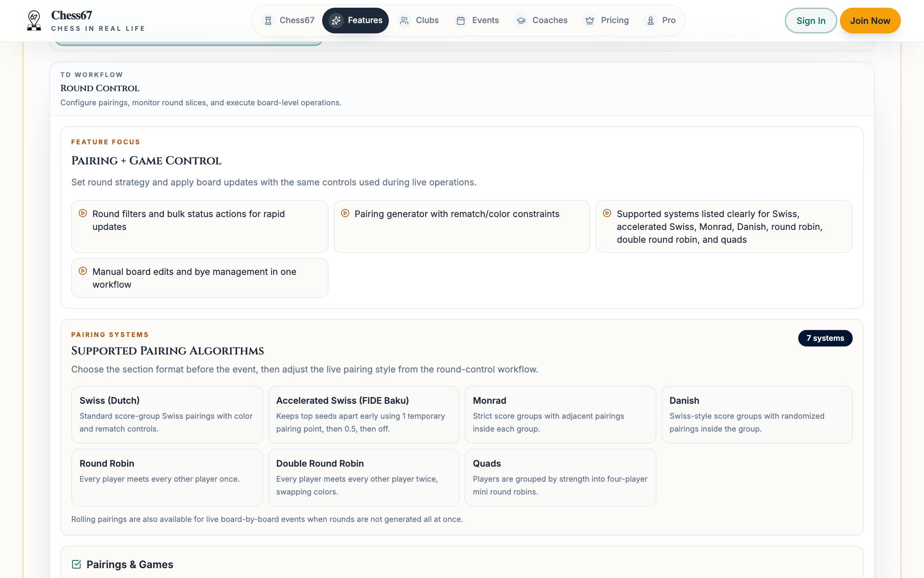Click checkmark icon beside Pairings & Games

(x=77, y=564)
